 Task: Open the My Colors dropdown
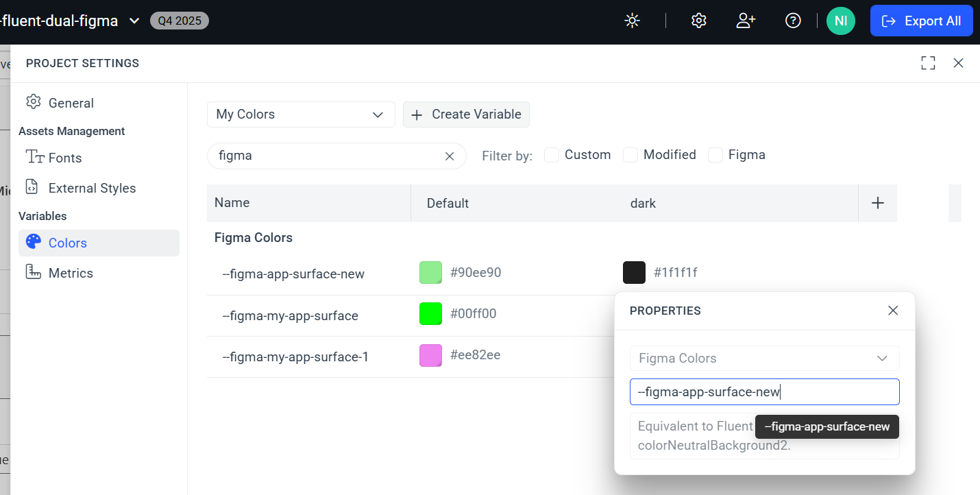(301, 114)
